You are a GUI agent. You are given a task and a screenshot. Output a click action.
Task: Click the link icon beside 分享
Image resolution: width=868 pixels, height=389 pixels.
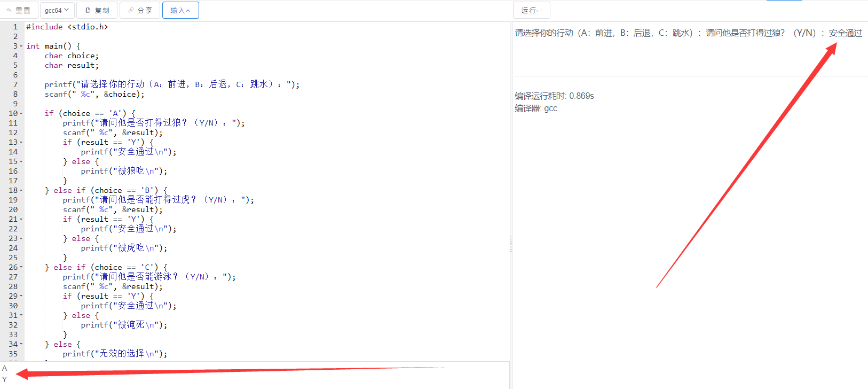coord(131,10)
